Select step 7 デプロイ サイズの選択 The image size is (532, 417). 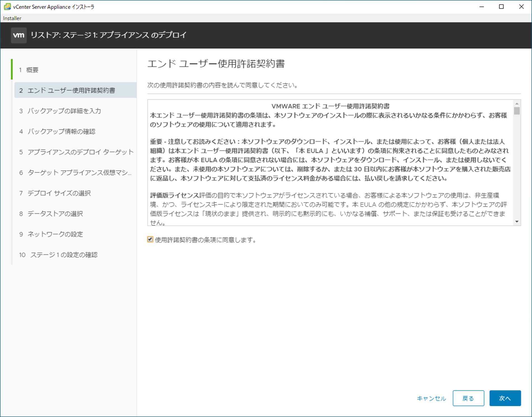coord(75,193)
